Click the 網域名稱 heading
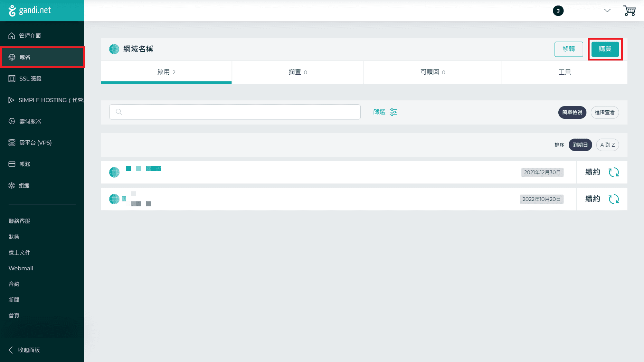644x362 pixels. [x=138, y=49]
